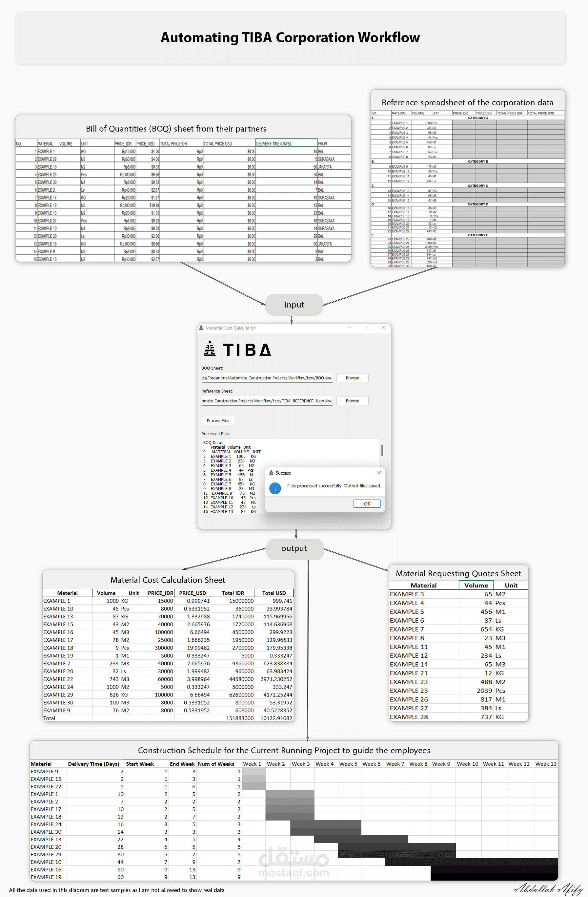Click 'Material Requesting Quotes Sheet' panel title
Image resolution: width=588 pixels, height=897 pixels.
[x=458, y=574]
